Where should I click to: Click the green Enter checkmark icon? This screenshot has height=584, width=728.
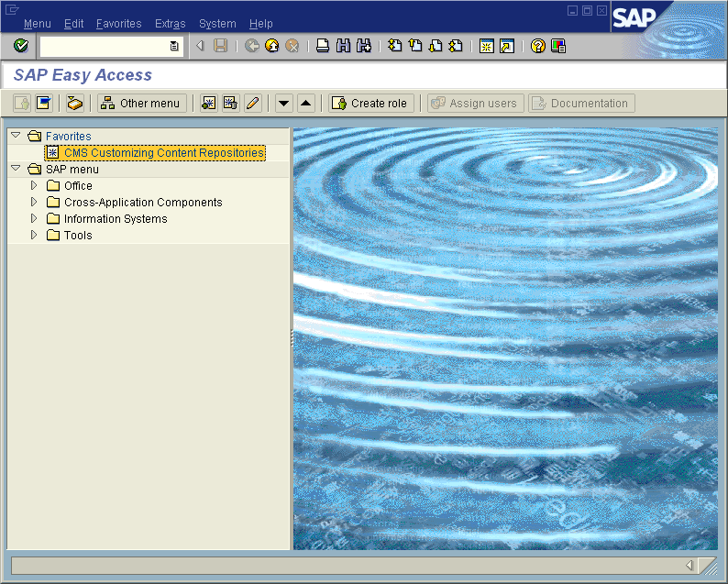tap(21, 46)
